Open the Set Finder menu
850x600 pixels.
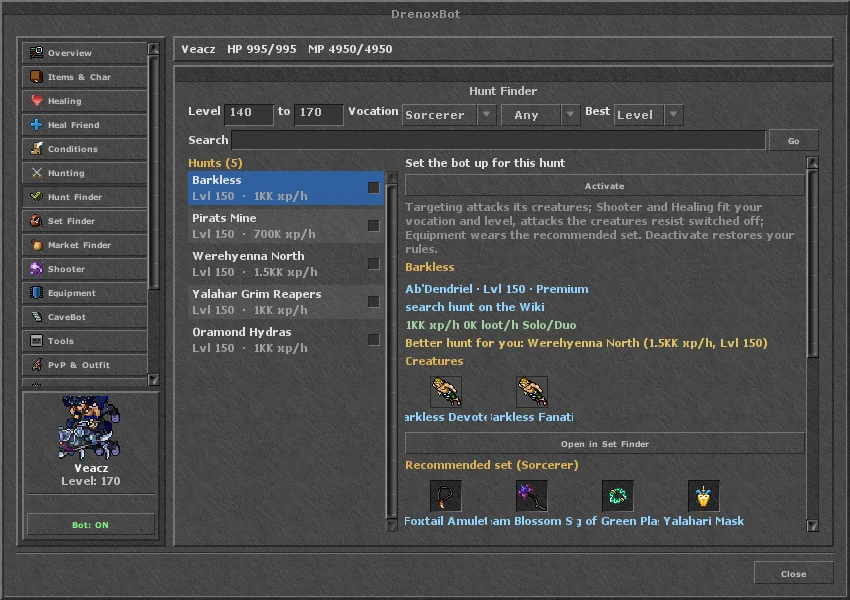coord(85,221)
